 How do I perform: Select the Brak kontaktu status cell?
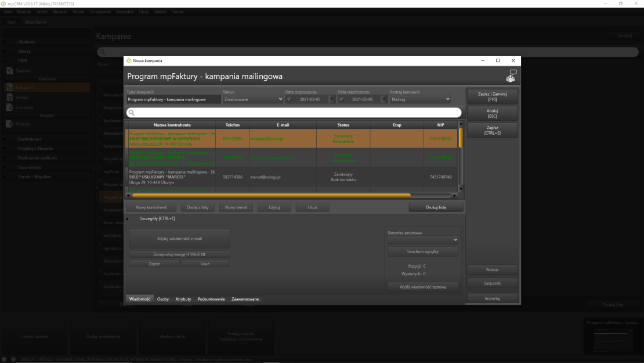343,177
